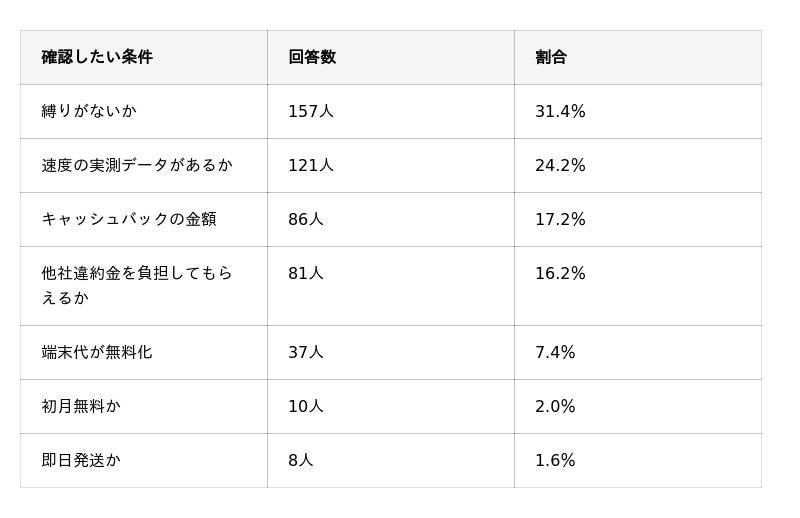Image resolution: width=800 pixels, height=518 pixels.
Task: Select the 初月無料か cell
Action: click(x=81, y=406)
